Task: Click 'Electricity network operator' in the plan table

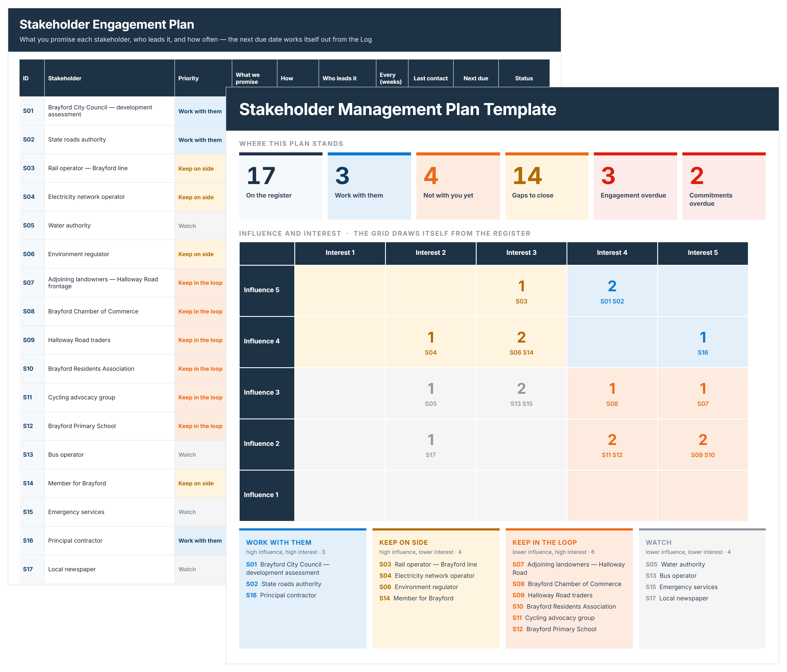Action: tap(109, 197)
